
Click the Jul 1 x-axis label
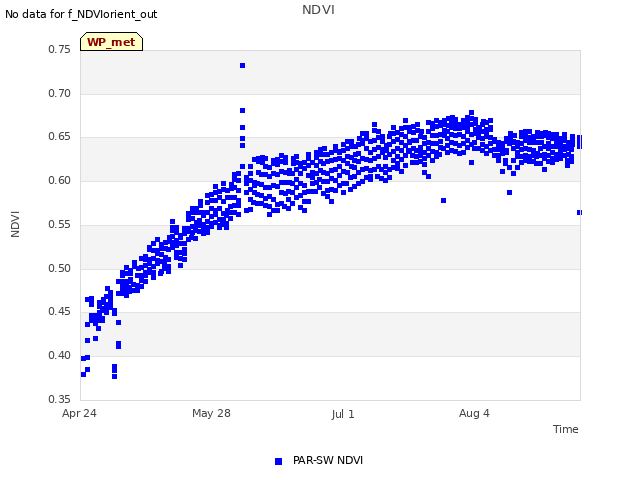(343, 414)
